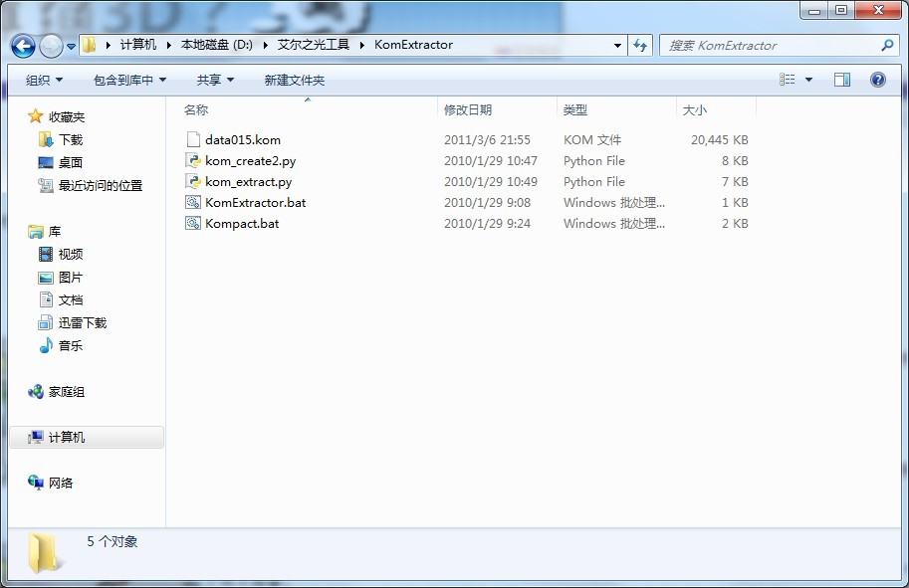Open 桌面 in the navigation pane
The width and height of the screenshot is (909, 588).
71,163
